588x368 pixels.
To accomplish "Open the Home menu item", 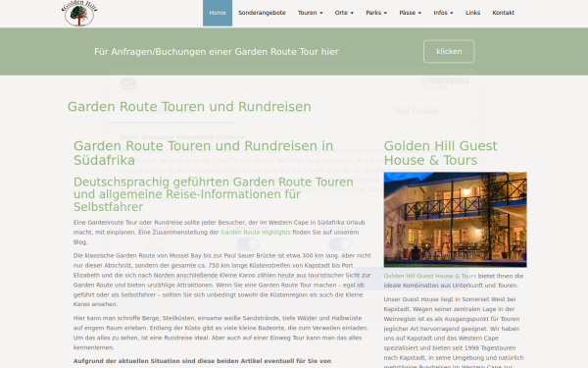I will [218, 13].
